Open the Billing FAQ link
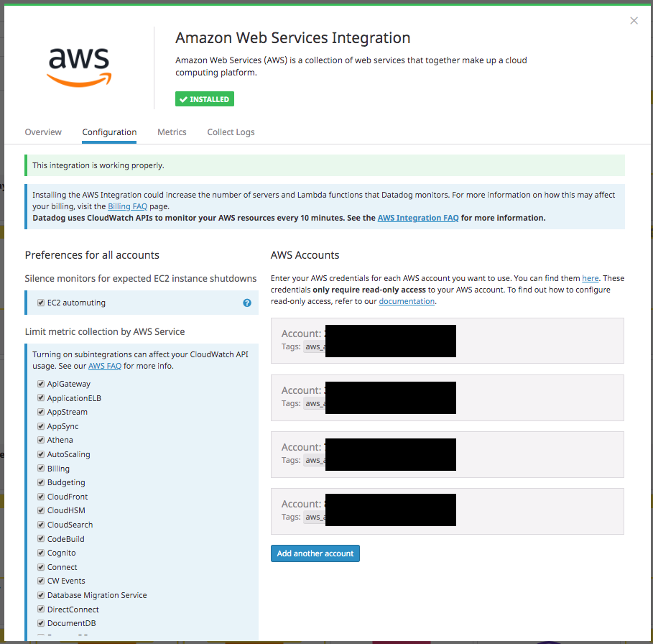This screenshot has height=644, width=653. tap(127, 206)
